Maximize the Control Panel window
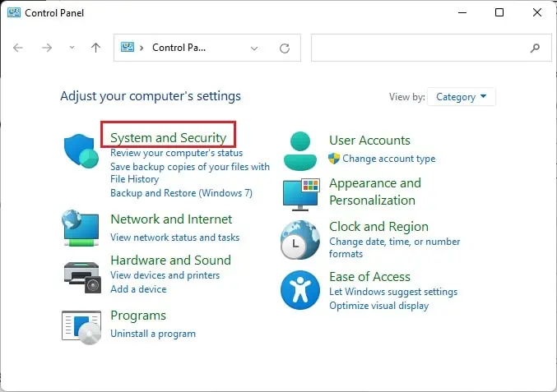This screenshot has width=557, height=392. [x=499, y=13]
